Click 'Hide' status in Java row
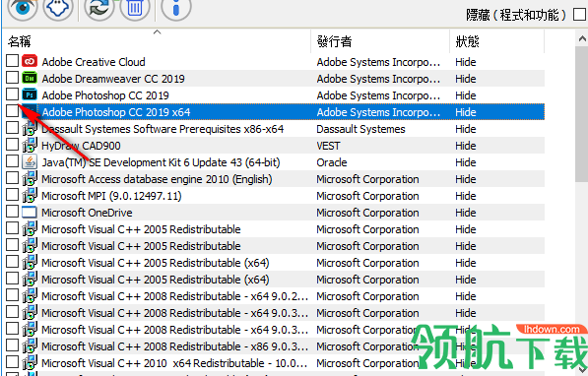 click(466, 162)
